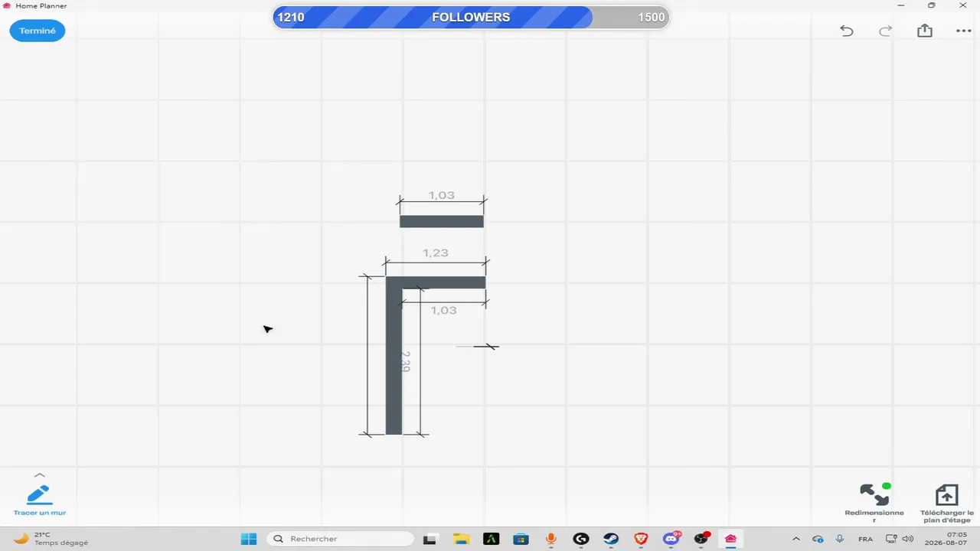Screen dimensions: 980x551
Task: Click Télécharger le plan d'étage
Action: [x=947, y=504]
